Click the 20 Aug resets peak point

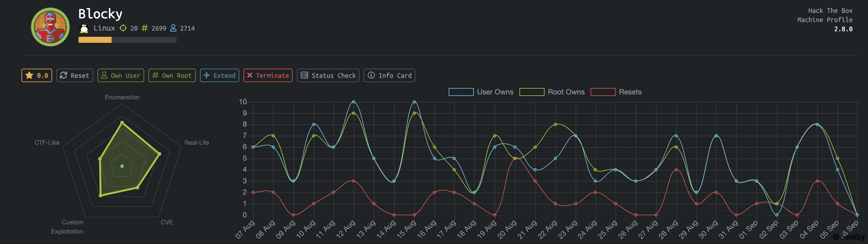click(515, 158)
